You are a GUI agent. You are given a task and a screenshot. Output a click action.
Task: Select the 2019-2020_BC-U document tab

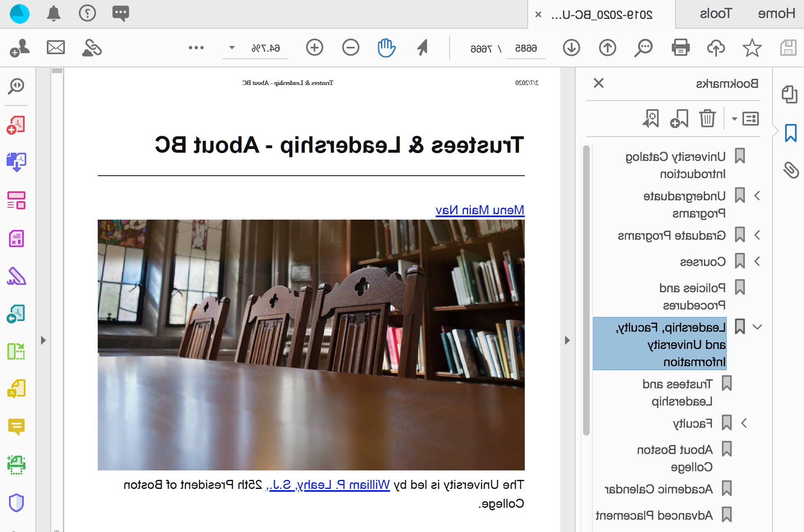[x=602, y=15]
